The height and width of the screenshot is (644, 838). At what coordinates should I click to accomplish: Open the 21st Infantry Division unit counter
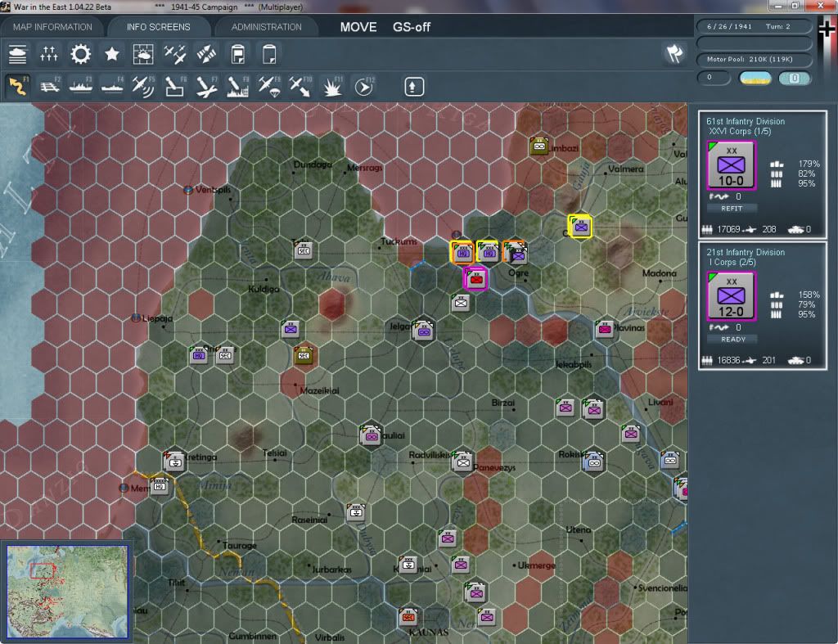click(x=731, y=296)
